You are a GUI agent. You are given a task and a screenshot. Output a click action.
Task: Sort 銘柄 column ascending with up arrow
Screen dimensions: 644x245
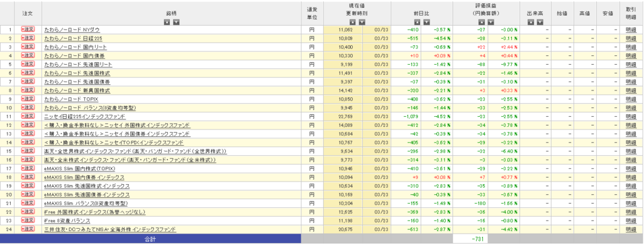click(167, 22)
